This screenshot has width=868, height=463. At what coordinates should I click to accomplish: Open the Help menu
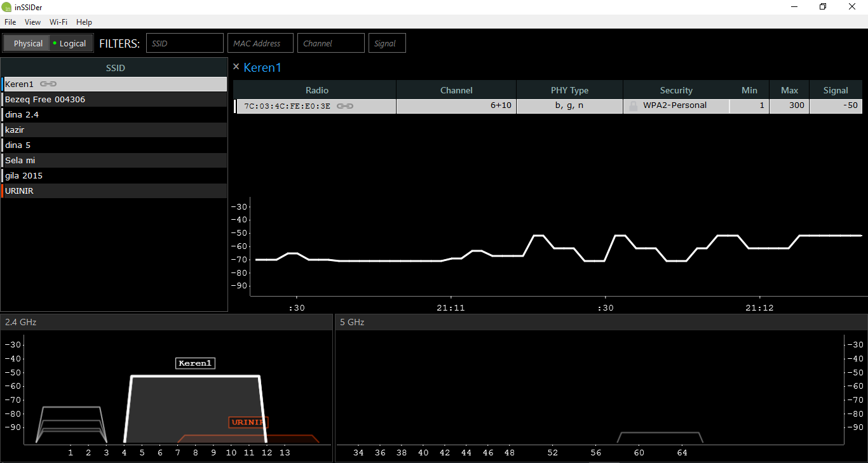[85, 22]
